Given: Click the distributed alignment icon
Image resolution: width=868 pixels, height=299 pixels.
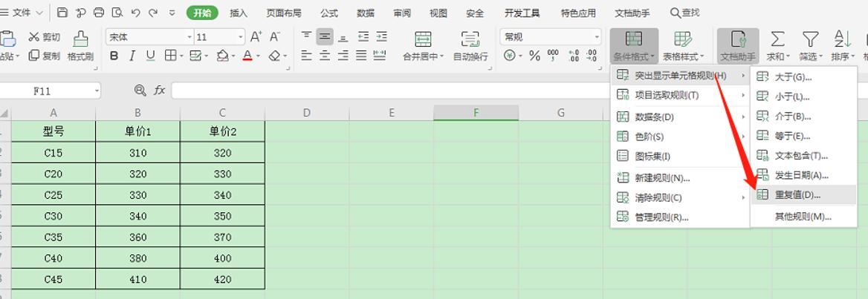Looking at the screenshot, I should (380, 56).
